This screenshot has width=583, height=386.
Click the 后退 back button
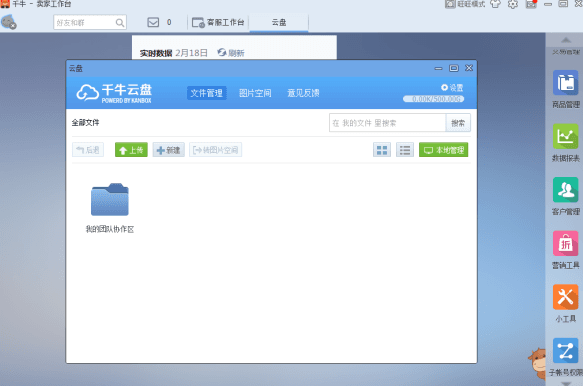88,150
